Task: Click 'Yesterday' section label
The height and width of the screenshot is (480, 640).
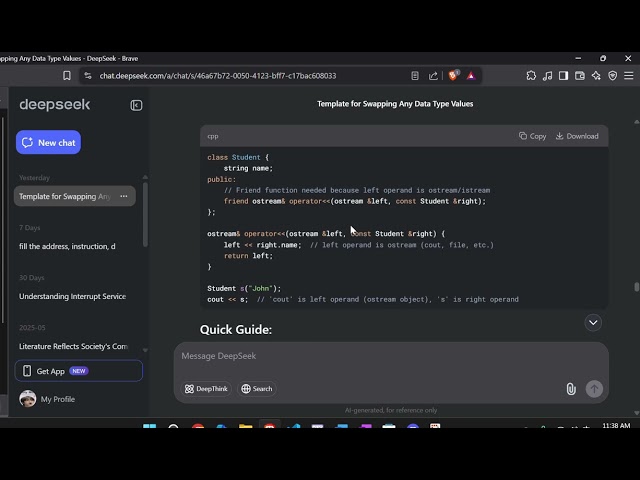Action: tap(34, 178)
